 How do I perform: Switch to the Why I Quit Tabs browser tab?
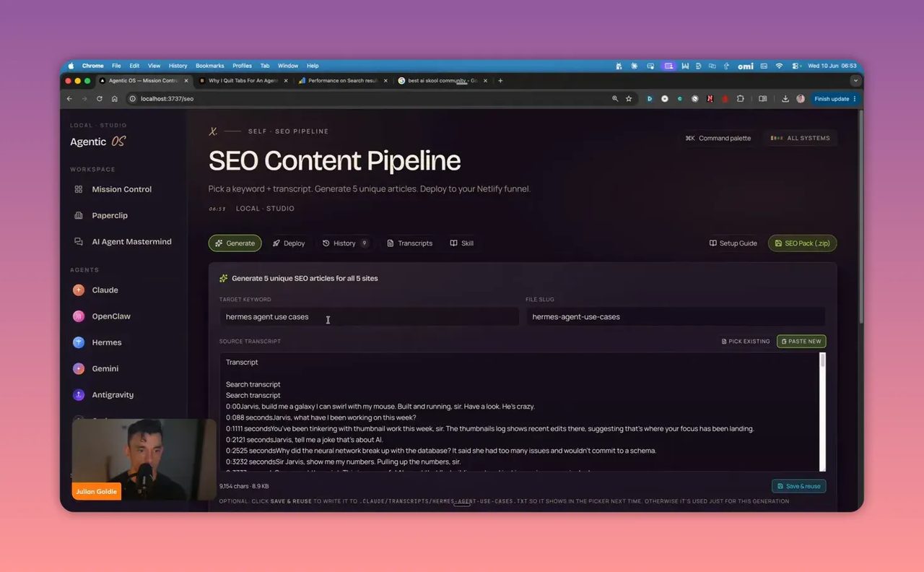pos(243,81)
